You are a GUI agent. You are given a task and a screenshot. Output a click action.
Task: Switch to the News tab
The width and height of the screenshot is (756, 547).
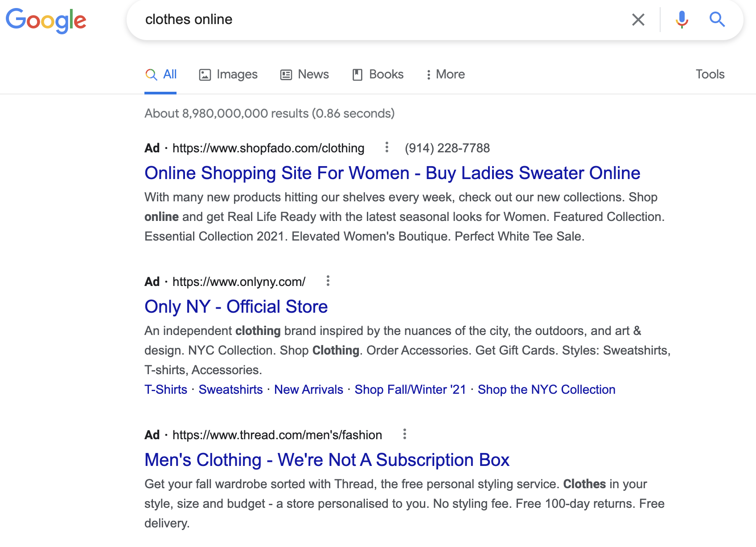pyautogui.click(x=304, y=74)
